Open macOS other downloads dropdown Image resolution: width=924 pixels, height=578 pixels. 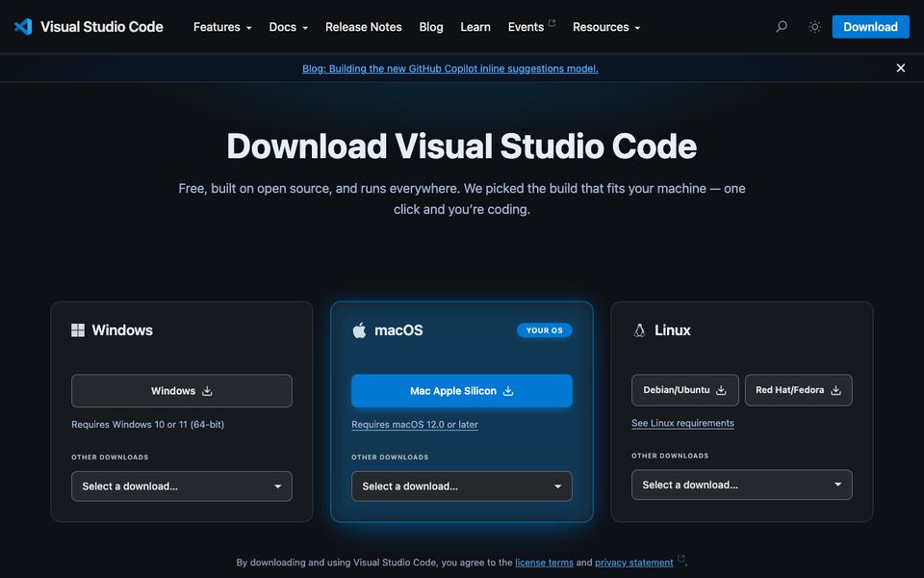click(461, 486)
